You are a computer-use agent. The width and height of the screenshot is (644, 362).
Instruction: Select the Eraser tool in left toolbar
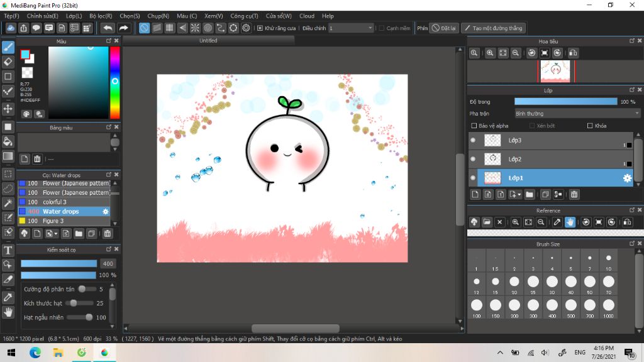pyautogui.click(x=8, y=62)
